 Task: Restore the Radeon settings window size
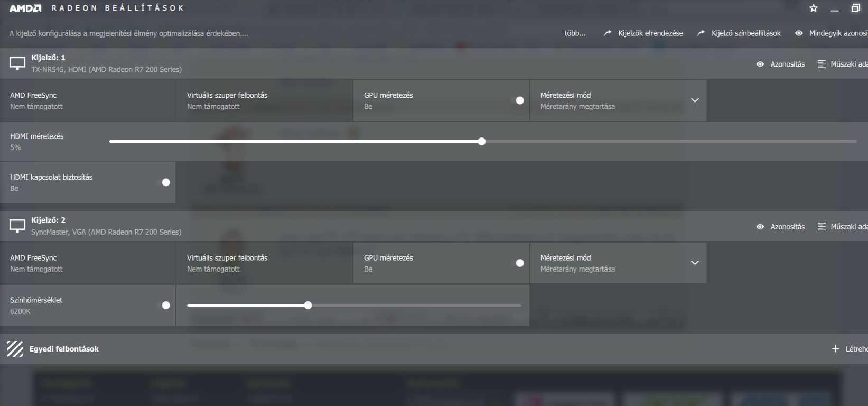click(x=856, y=8)
